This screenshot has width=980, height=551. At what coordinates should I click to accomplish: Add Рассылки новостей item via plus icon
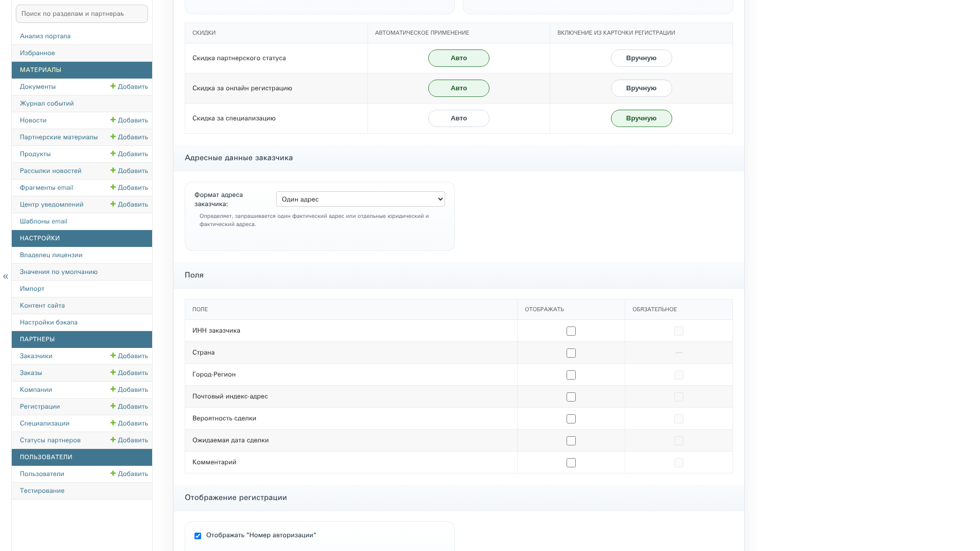tap(129, 171)
